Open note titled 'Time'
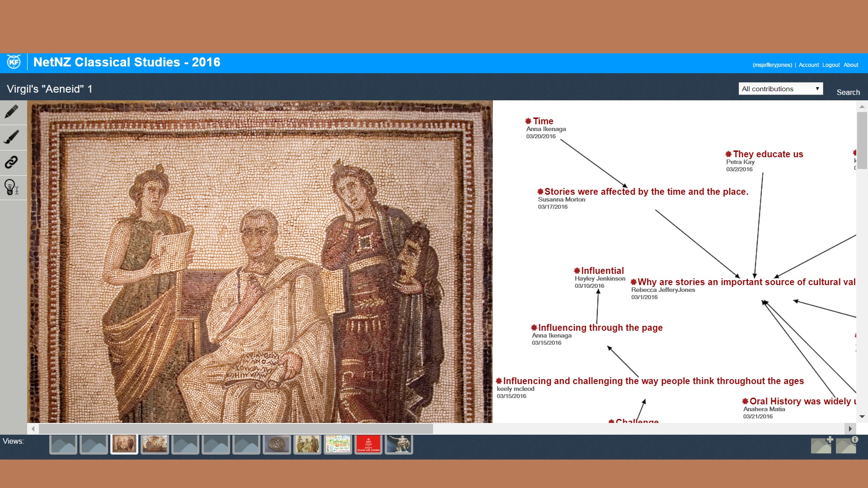Screen dimensions: 868x488 point(543,121)
